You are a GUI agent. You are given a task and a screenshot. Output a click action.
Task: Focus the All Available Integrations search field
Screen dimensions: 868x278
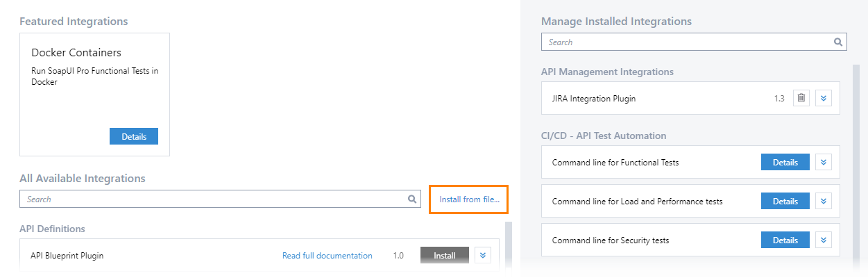[220, 199]
